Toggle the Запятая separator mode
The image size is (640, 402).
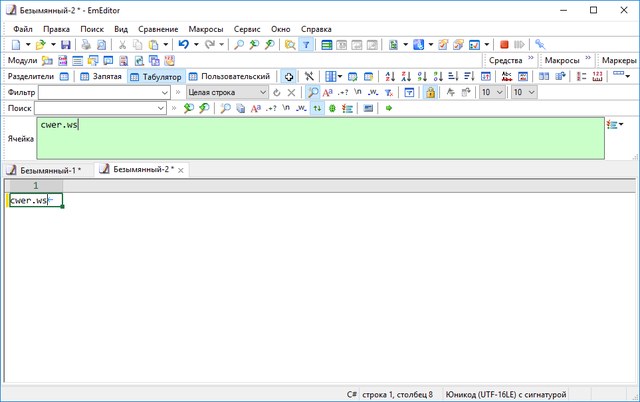(100, 76)
